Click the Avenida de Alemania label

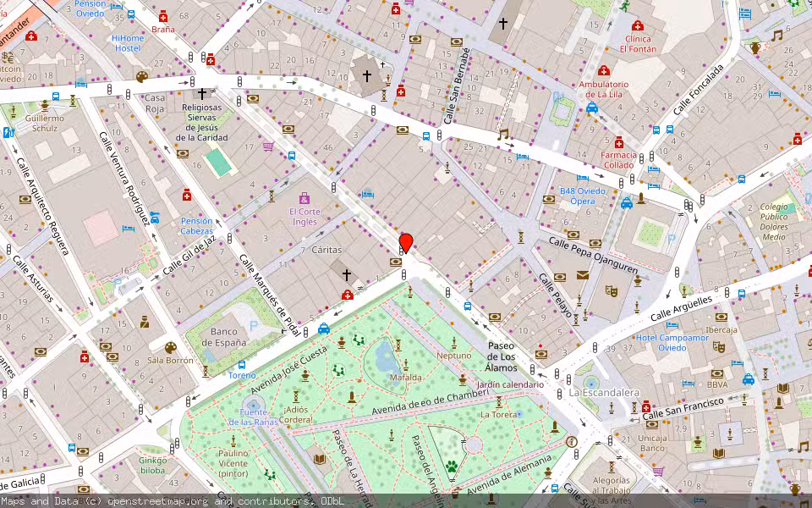509,474
